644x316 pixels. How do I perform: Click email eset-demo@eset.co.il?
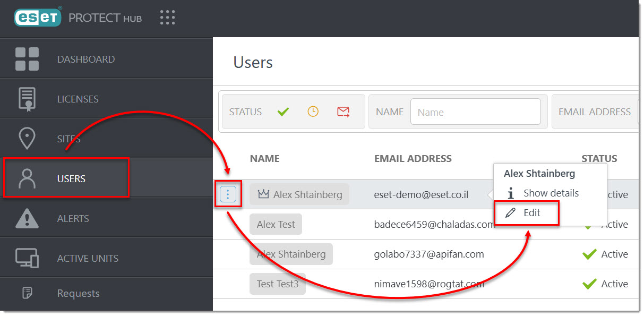[421, 194]
